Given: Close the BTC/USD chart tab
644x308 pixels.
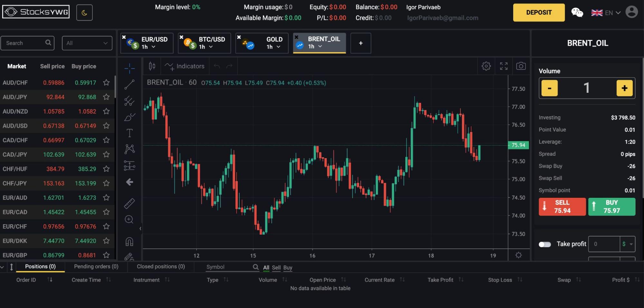Looking at the screenshot, I should 181,37.
